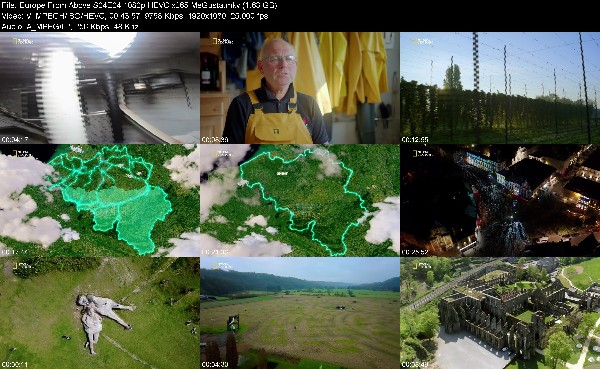Click the timestamp on the giant figure thumbnail
The height and width of the screenshot is (369, 600).
[x=15, y=365]
